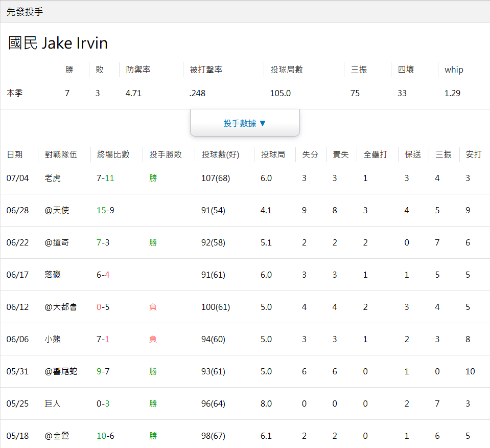Click the whip column header

[x=454, y=70]
